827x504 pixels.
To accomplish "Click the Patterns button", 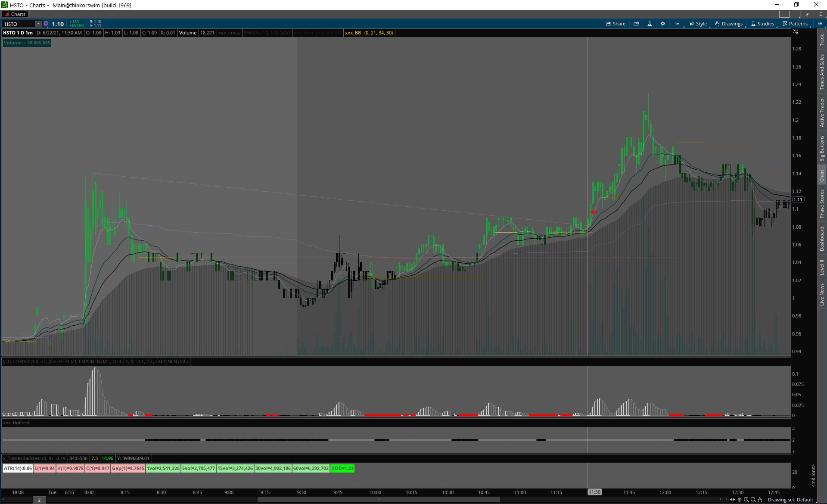I will [795, 24].
